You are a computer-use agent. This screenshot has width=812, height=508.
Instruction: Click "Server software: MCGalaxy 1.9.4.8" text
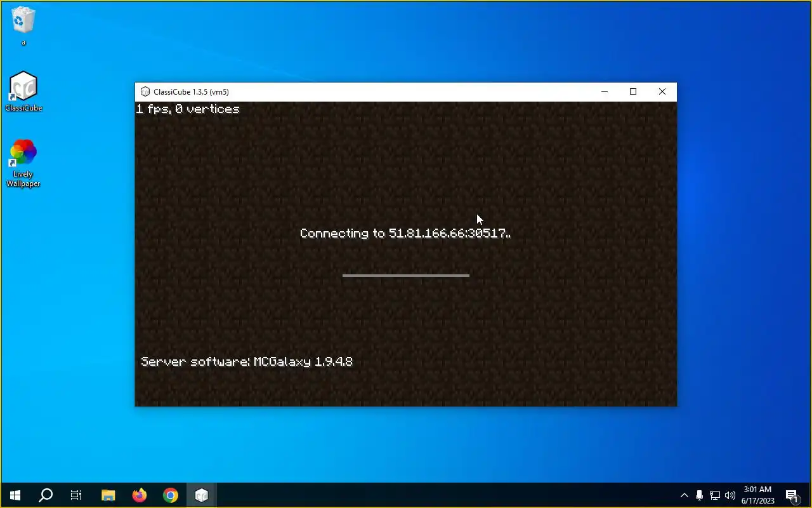point(247,362)
